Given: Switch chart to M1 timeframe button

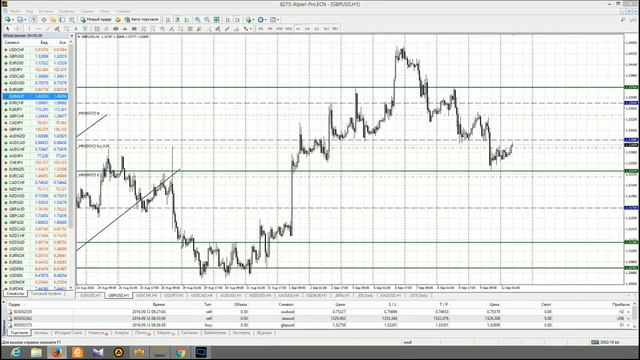Looking at the screenshot, I should 260,29.
